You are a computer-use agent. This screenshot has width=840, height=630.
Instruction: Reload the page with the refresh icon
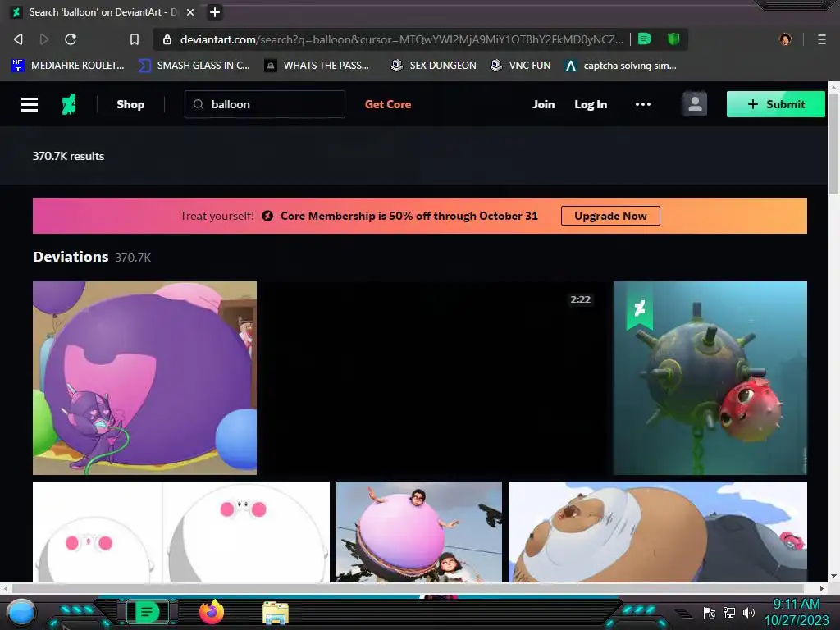71,39
